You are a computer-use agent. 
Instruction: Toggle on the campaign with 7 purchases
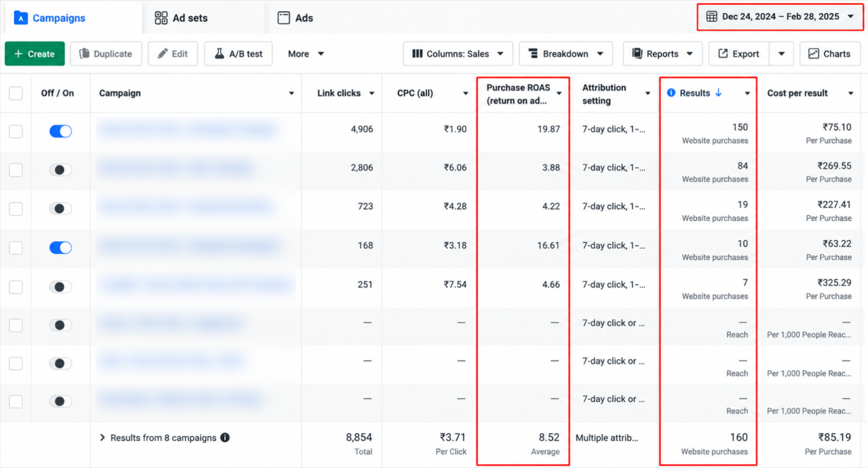click(x=61, y=287)
